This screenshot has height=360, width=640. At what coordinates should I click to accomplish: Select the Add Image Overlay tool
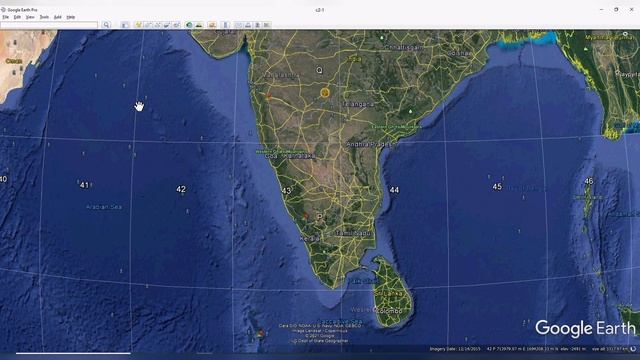pyautogui.click(x=167, y=25)
